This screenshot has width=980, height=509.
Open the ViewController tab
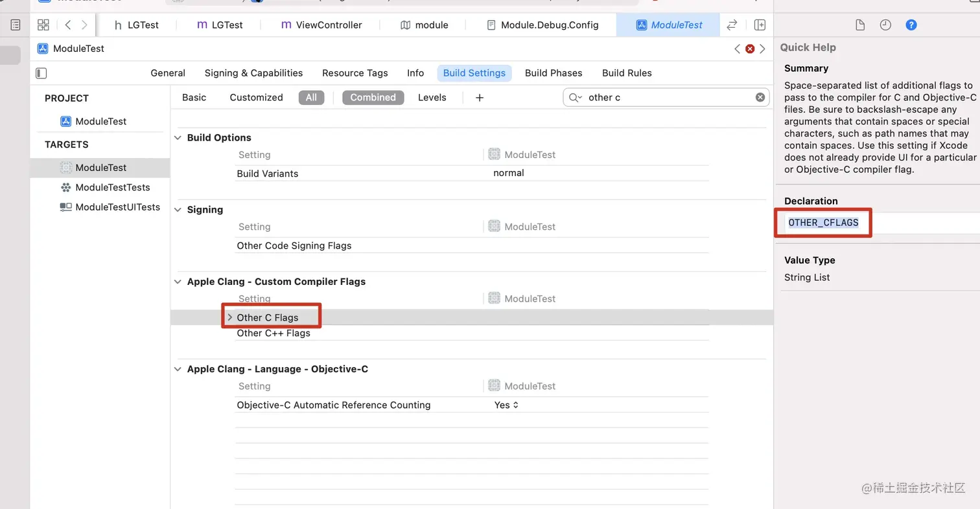(x=321, y=25)
